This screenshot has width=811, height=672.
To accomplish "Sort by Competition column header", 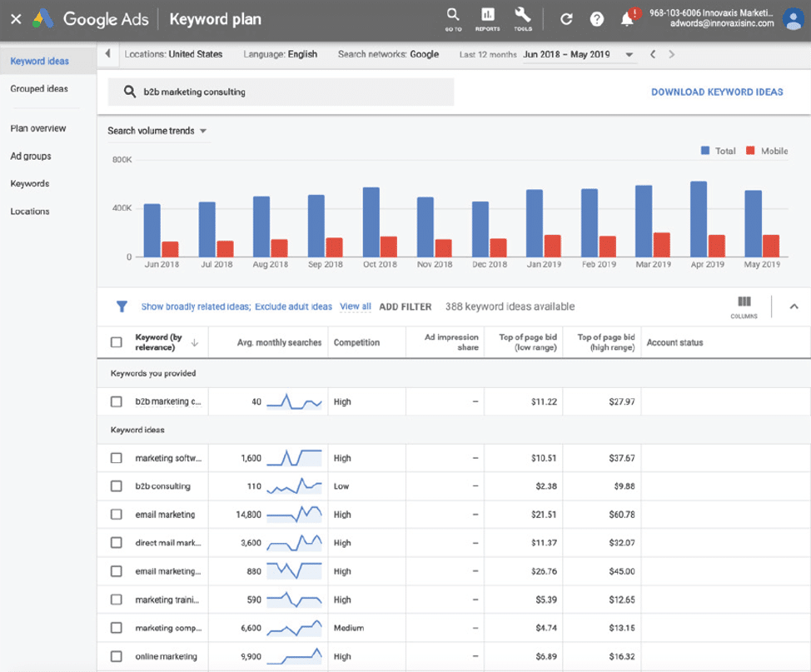I will pyautogui.click(x=356, y=342).
